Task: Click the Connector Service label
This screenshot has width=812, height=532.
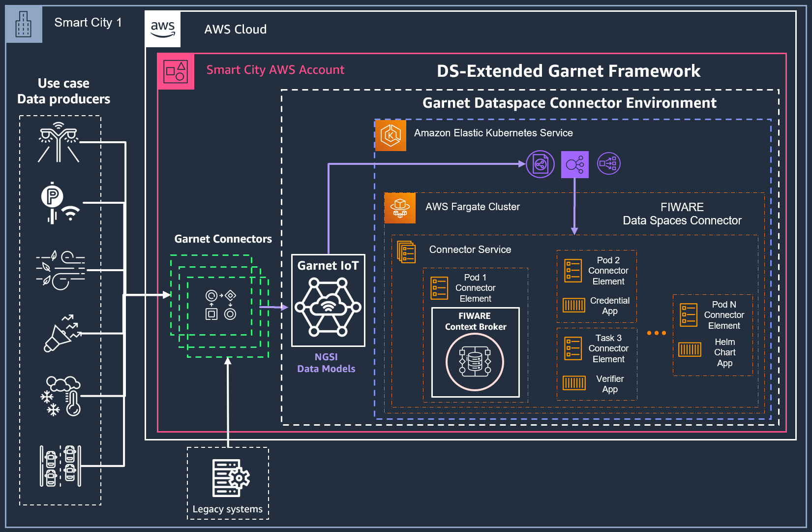Action: pos(470,250)
